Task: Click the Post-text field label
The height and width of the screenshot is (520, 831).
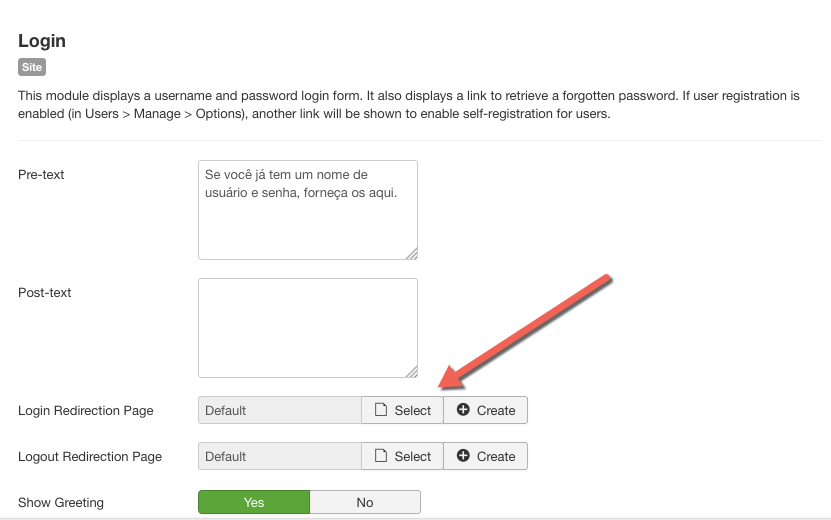Action: (45, 293)
